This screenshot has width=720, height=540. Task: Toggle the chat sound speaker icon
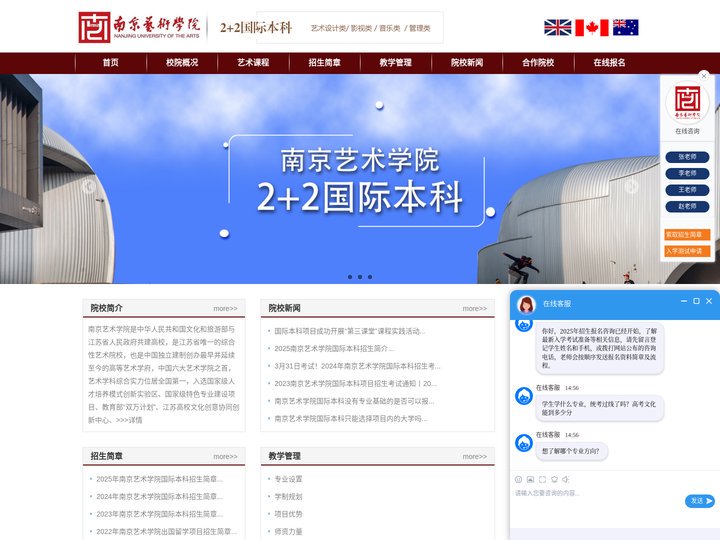pyautogui.click(x=566, y=479)
